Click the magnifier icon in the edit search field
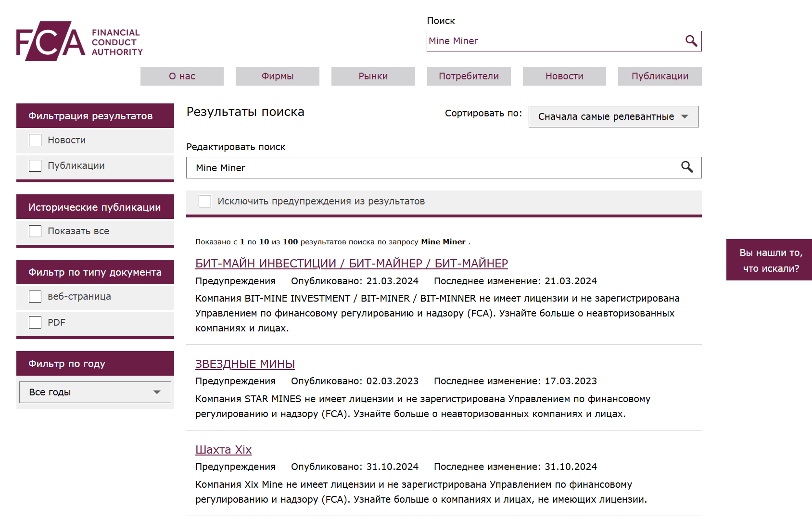Image resolution: width=812 pixels, height=519 pixels. (686, 167)
